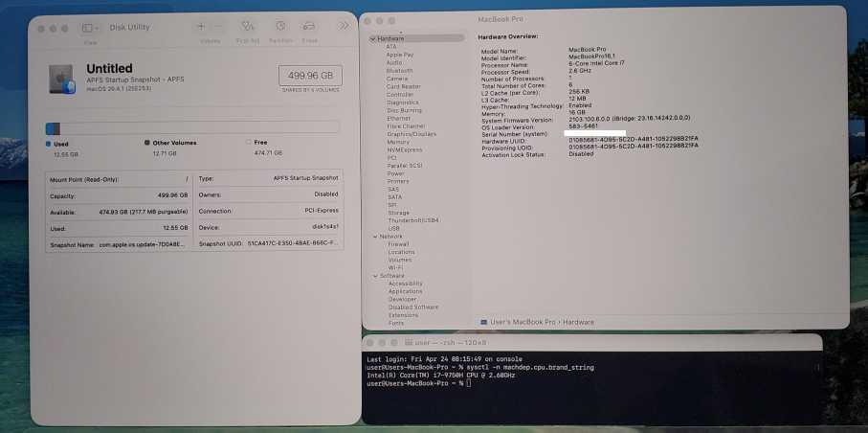
Task: Select Locations under Network
Action: pos(401,252)
